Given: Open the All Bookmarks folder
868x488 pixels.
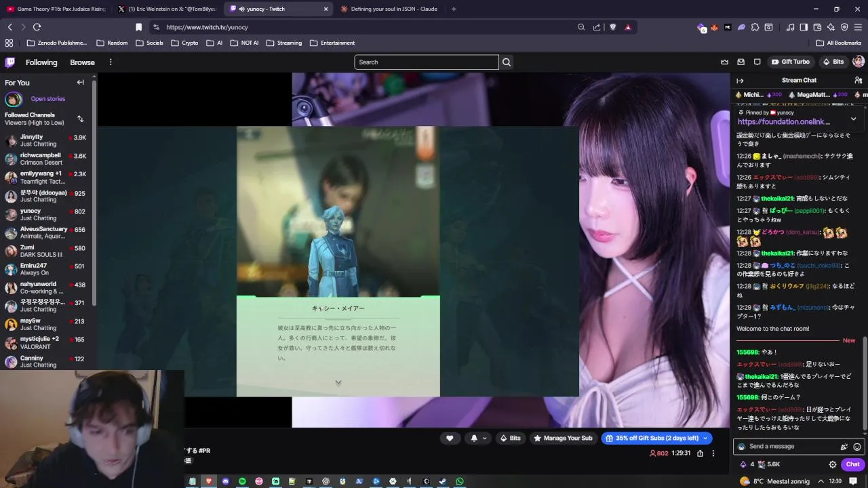Looking at the screenshot, I should [x=839, y=43].
